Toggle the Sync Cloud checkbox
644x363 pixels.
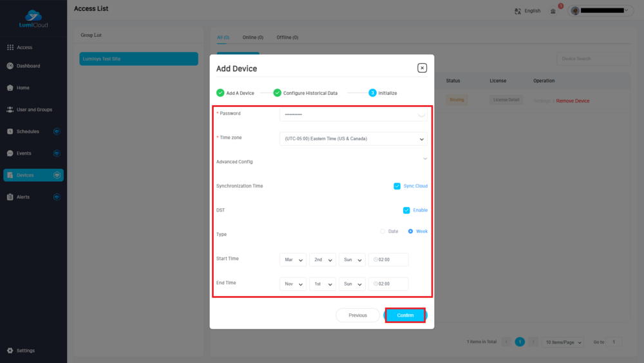397,186
